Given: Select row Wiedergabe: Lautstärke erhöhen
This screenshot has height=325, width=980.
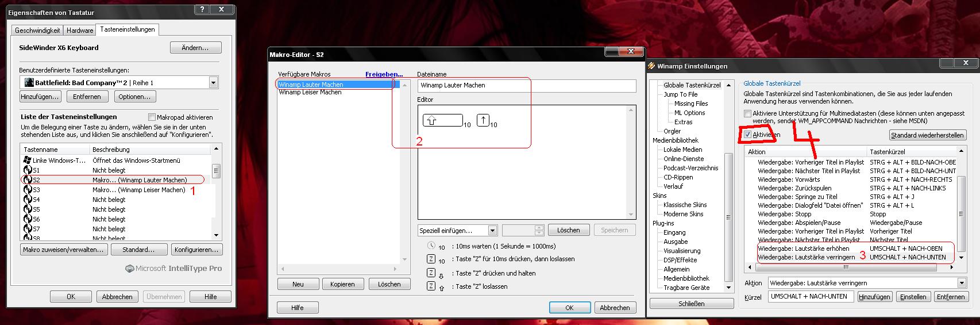Looking at the screenshot, I should click(851, 248).
